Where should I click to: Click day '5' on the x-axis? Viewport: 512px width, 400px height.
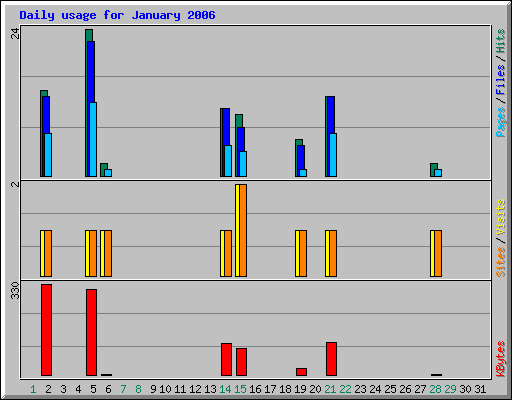coord(93,389)
